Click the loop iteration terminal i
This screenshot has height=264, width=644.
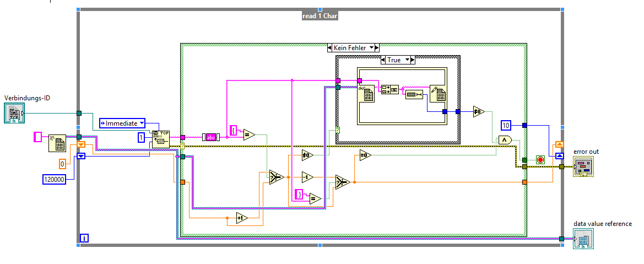tap(84, 238)
